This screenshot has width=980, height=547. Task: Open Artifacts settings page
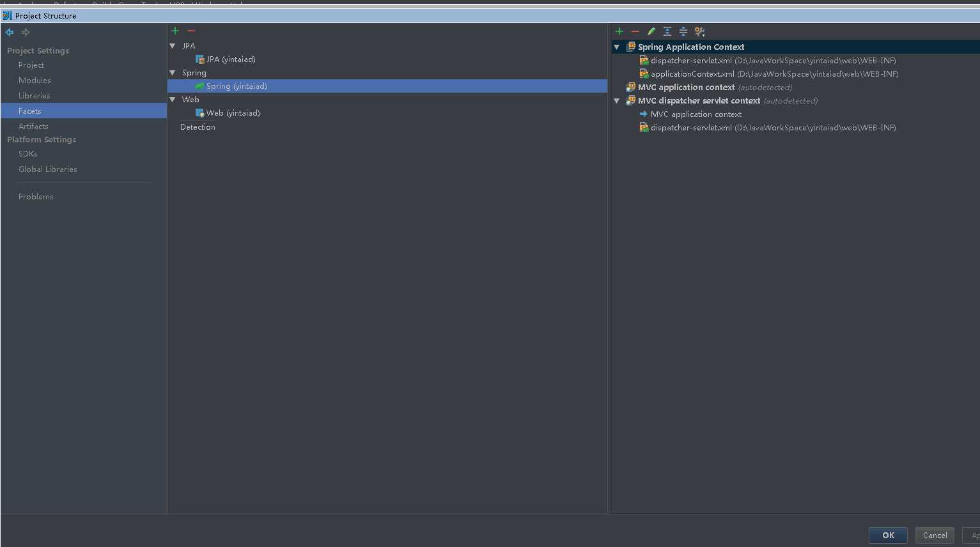pos(33,127)
